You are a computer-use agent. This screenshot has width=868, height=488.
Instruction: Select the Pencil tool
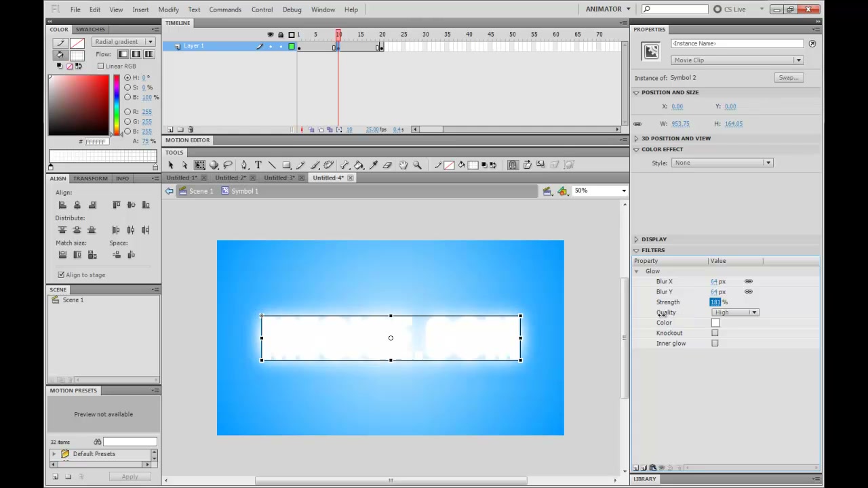(x=300, y=165)
